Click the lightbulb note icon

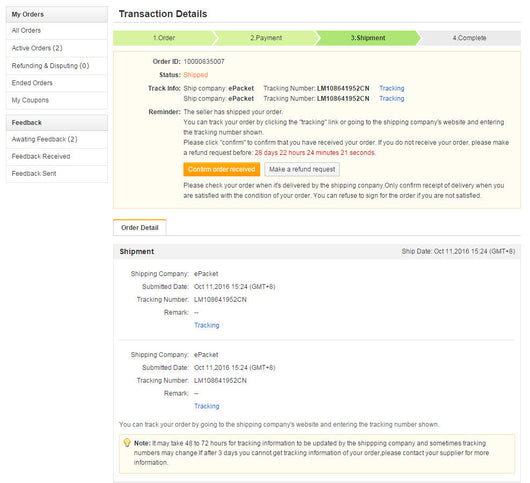coord(127,442)
